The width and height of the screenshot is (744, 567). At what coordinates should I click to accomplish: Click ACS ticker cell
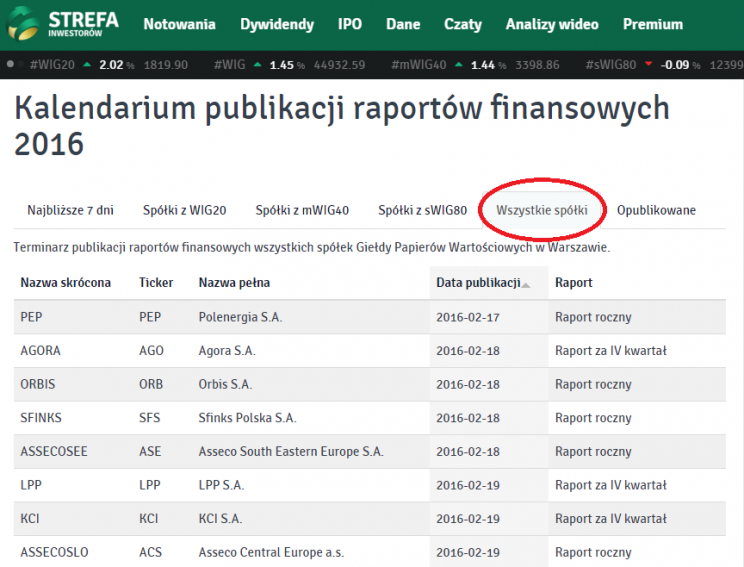(x=150, y=553)
